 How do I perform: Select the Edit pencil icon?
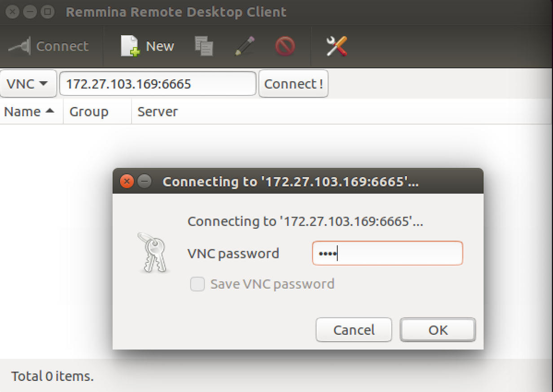pyautogui.click(x=244, y=45)
